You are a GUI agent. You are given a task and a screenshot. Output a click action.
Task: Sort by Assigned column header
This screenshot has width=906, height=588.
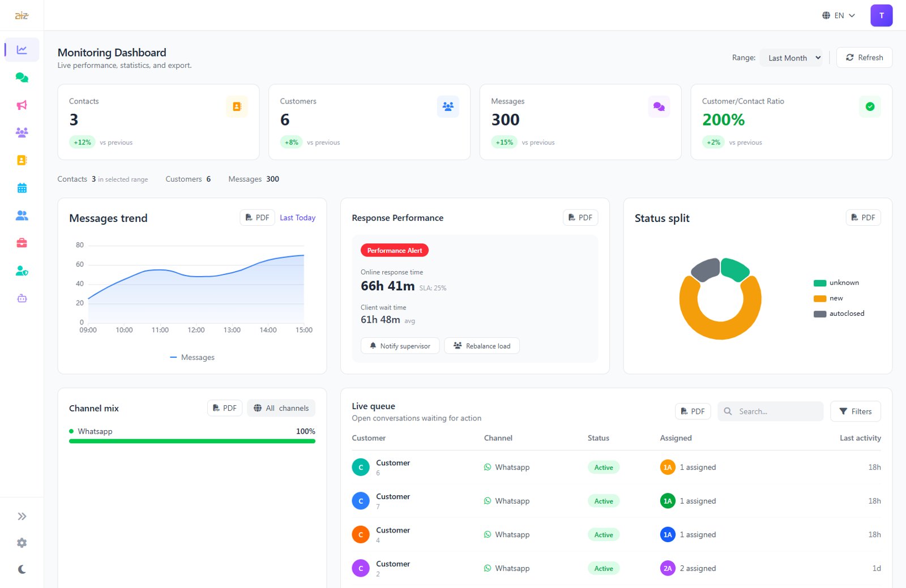pyautogui.click(x=676, y=438)
